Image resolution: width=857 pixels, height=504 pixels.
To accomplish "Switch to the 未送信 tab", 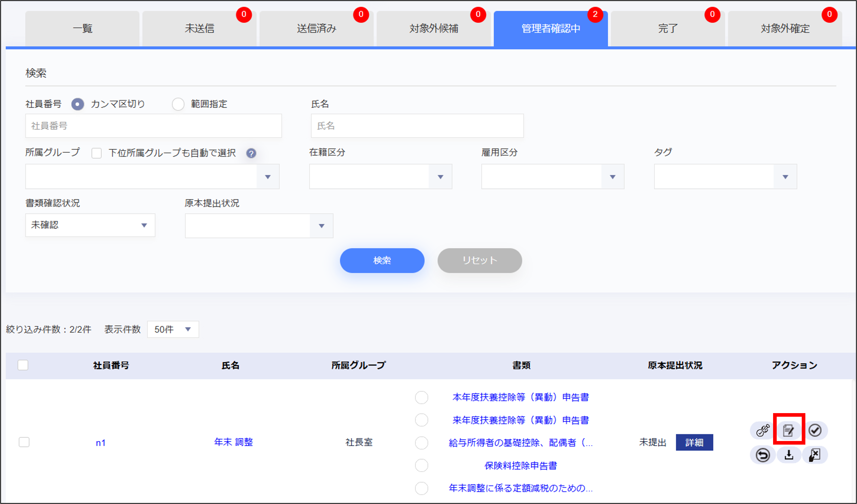I will tap(199, 29).
